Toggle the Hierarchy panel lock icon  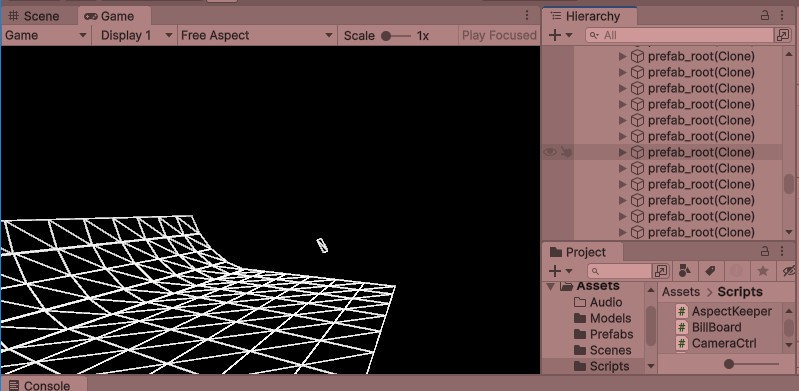[765, 16]
